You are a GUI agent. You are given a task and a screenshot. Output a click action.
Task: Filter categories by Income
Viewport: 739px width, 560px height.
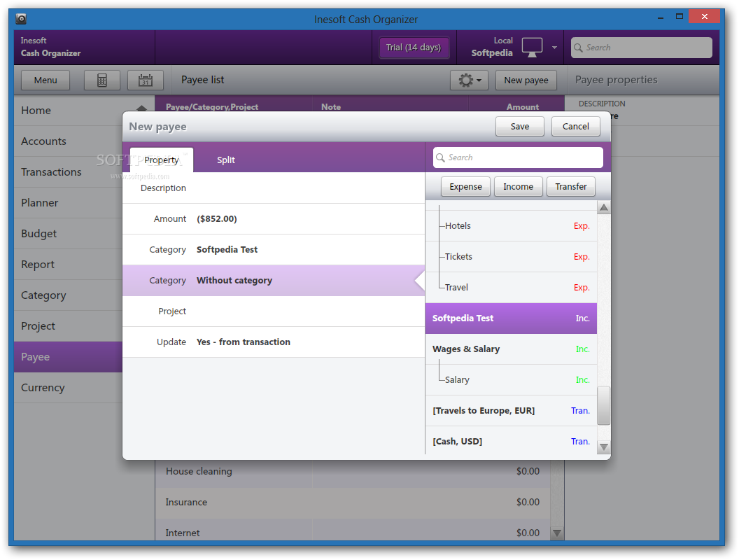[518, 187]
